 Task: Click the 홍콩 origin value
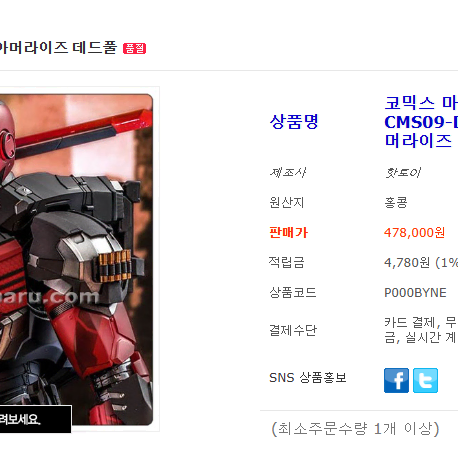(396, 202)
